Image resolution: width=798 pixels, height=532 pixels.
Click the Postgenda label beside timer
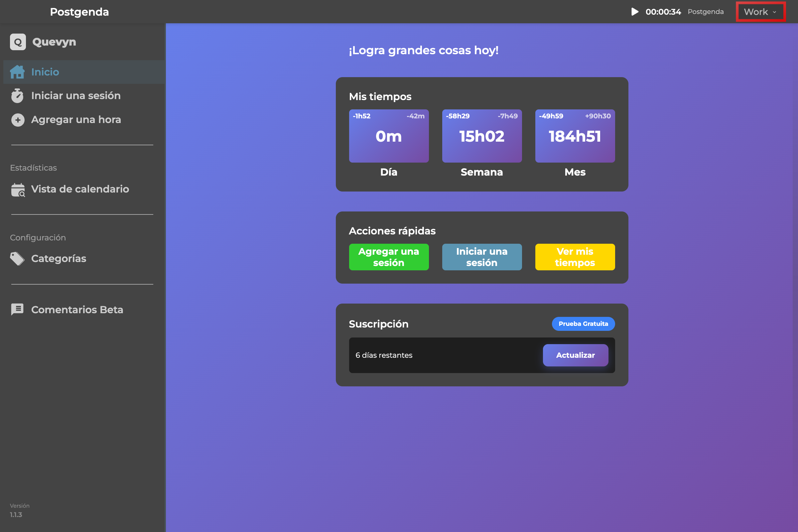(x=706, y=12)
